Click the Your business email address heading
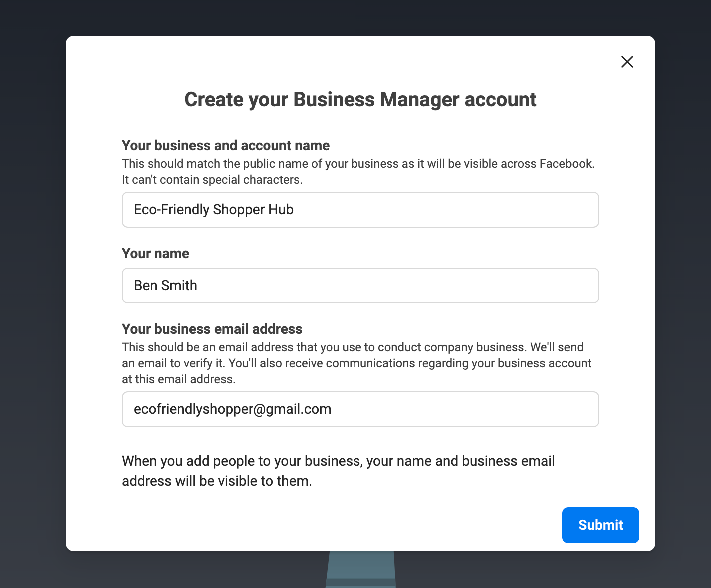The image size is (711, 588). point(212,329)
